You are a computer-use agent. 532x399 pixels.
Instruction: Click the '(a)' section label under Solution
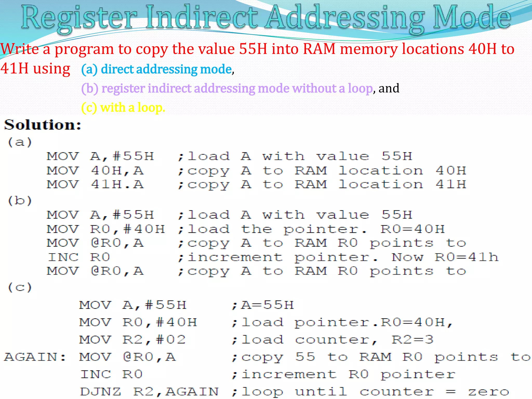click(x=20, y=142)
